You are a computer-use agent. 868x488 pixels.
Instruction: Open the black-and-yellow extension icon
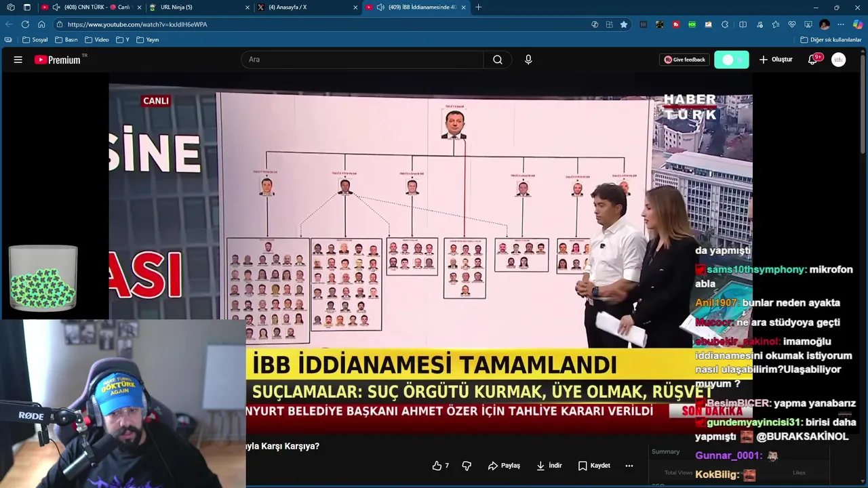click(x=659, y=24)
